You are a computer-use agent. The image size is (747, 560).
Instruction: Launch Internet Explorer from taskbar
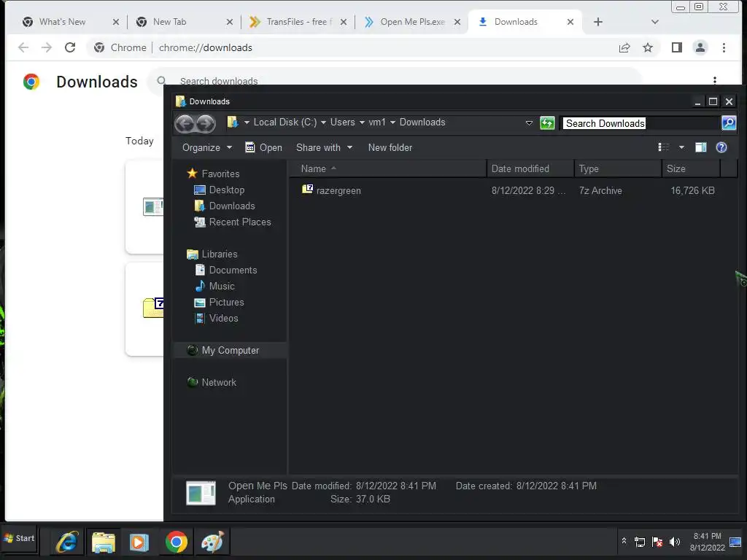click(x=66, y=542)
